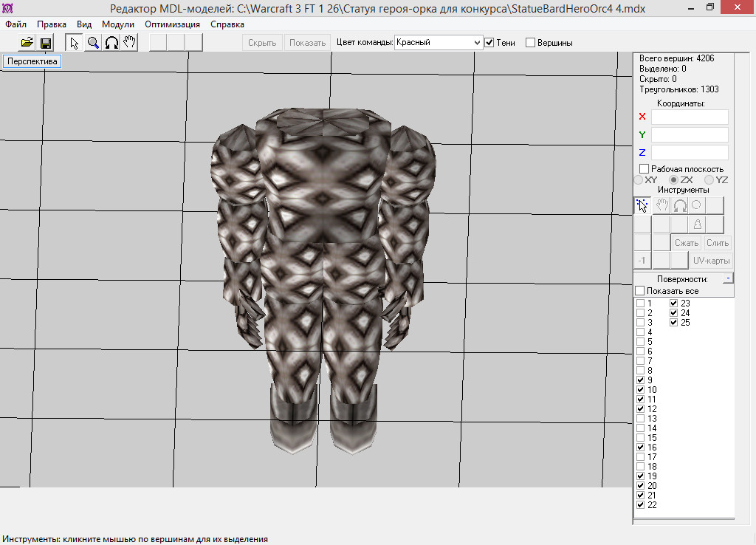Image resolution: width=756 pixels, height=545 pixels.
Task: Open the UV-карты button
Action: click(711, 261)
